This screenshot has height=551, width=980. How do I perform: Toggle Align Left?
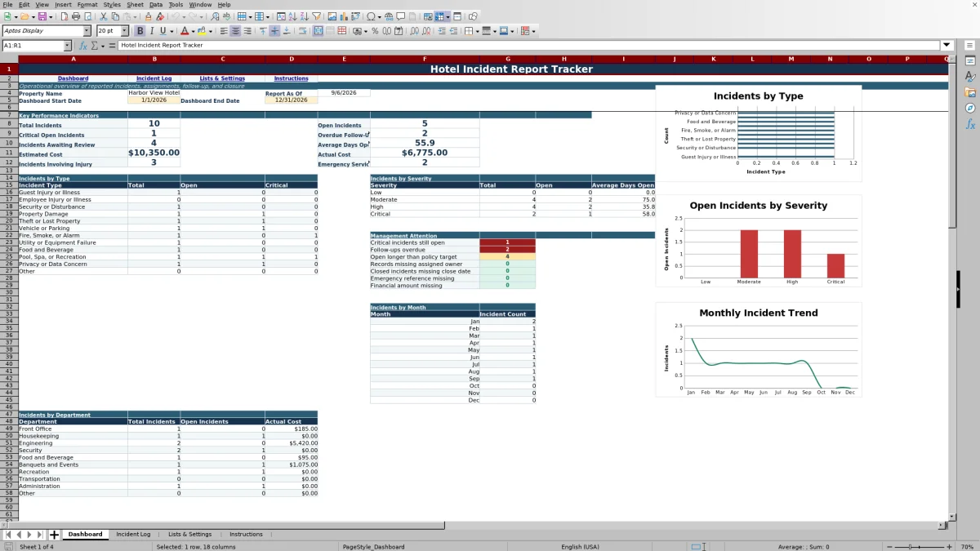(223, 31)
